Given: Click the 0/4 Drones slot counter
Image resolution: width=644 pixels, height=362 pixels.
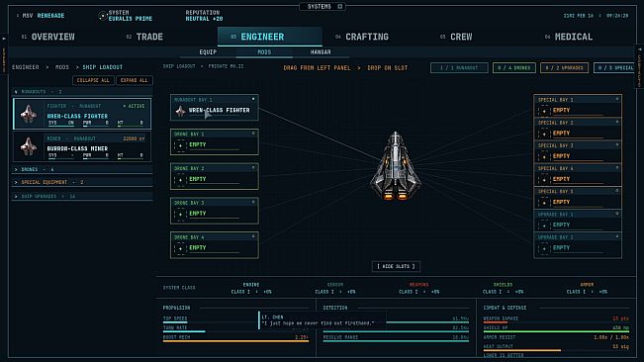Looking at the screenshot, I should pyautogui.click(x=513, y=67).
